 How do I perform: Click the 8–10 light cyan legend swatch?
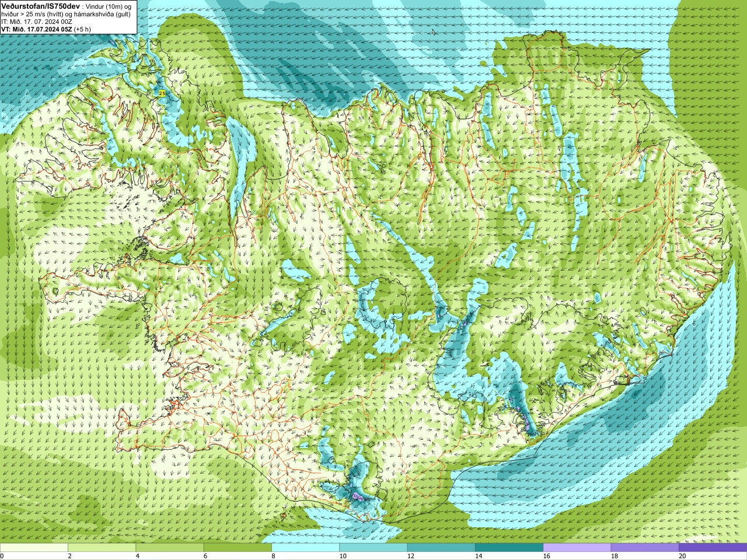tap(305, 548)
